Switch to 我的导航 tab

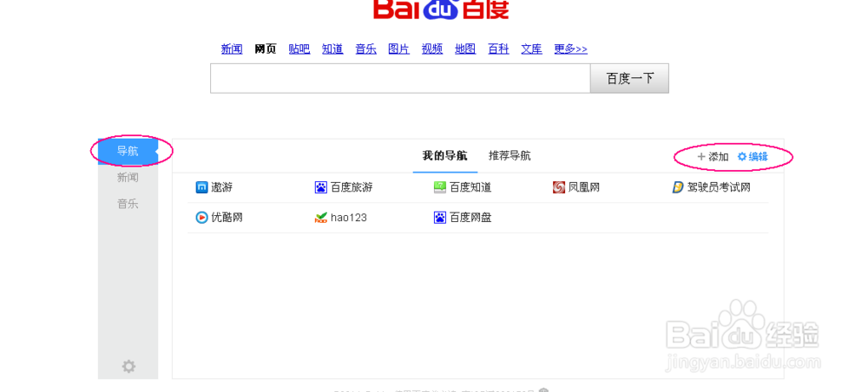tap(445, 156)
